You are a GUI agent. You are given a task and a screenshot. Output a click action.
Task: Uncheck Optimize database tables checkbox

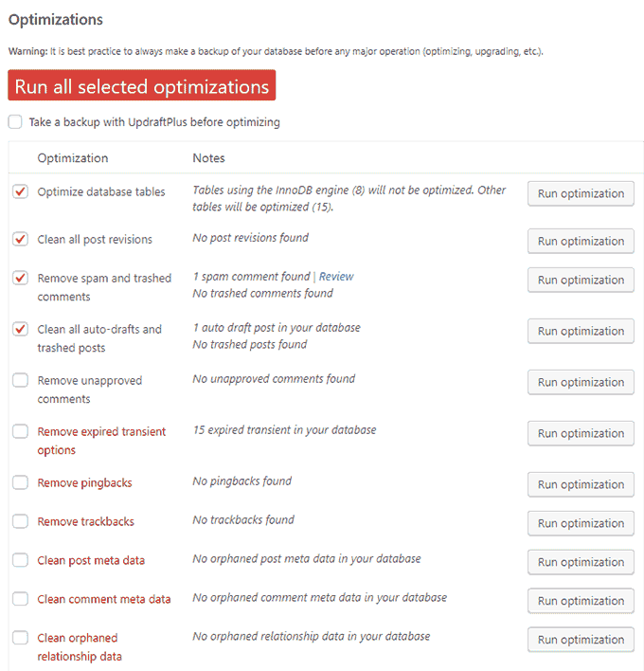pos(20,191)
